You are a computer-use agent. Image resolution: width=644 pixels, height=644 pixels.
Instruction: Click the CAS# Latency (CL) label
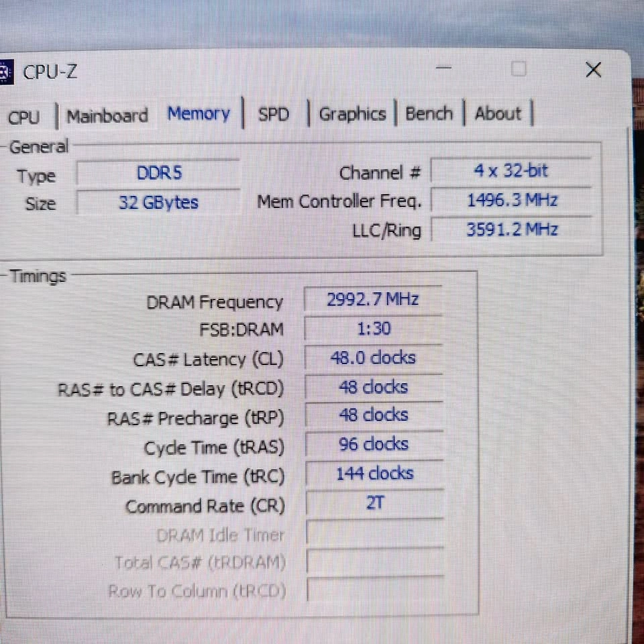coord(208,360)
